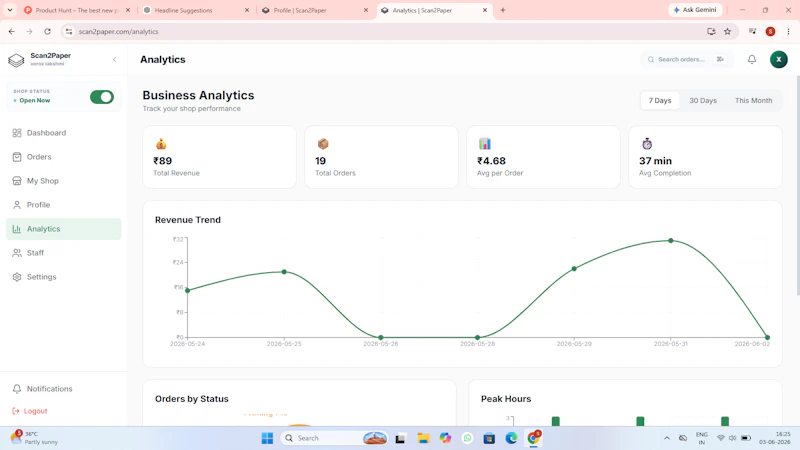Click the 2026-05-24 revenue data point
This screenshot has width=800, height=450.
pos(188,290)
